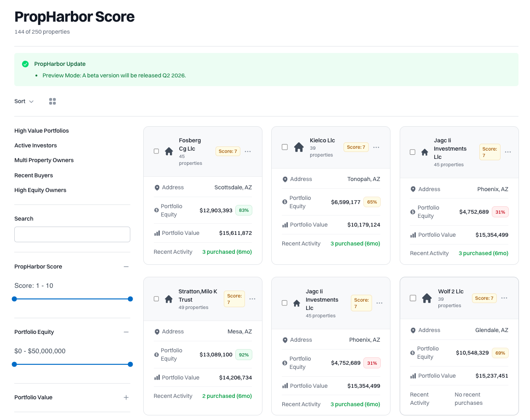Click the grid view layout icon
The width and height of the screenshot is (530, 420).
tap(52, 101)
